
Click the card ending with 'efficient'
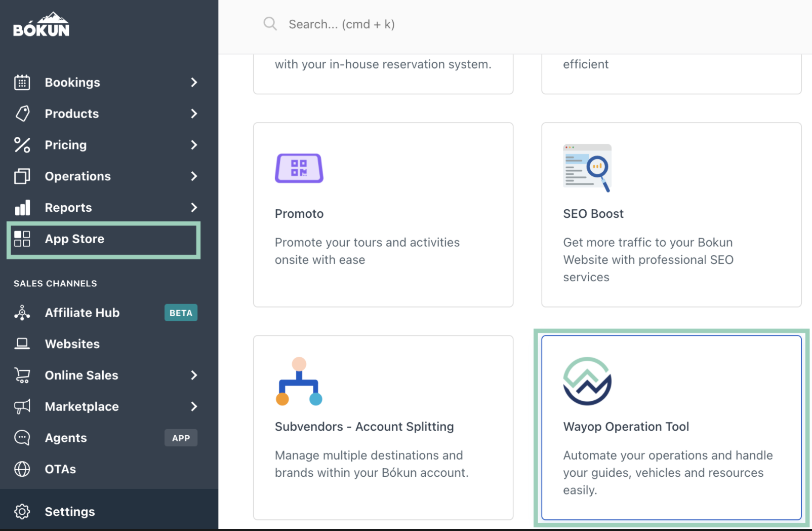671,73
